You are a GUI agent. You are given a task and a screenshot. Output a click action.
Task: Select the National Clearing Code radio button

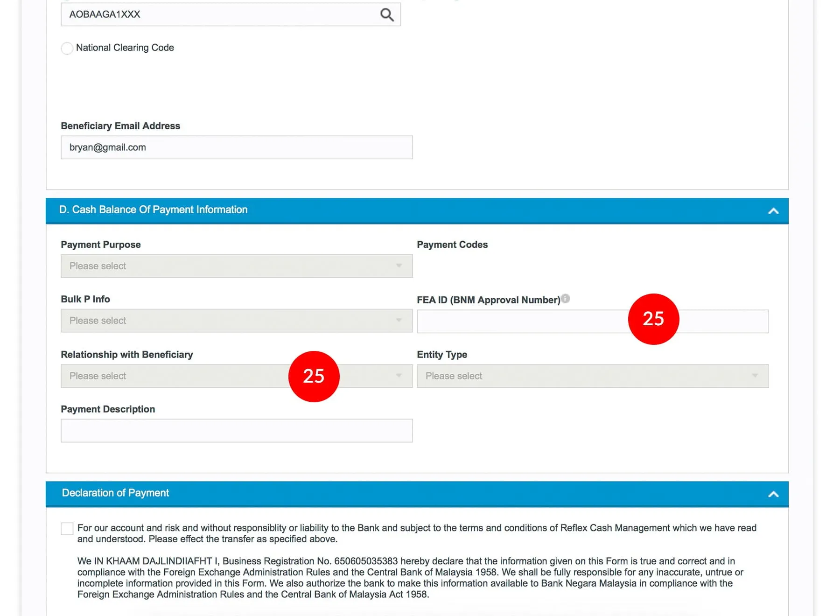[x=67, y=48]
